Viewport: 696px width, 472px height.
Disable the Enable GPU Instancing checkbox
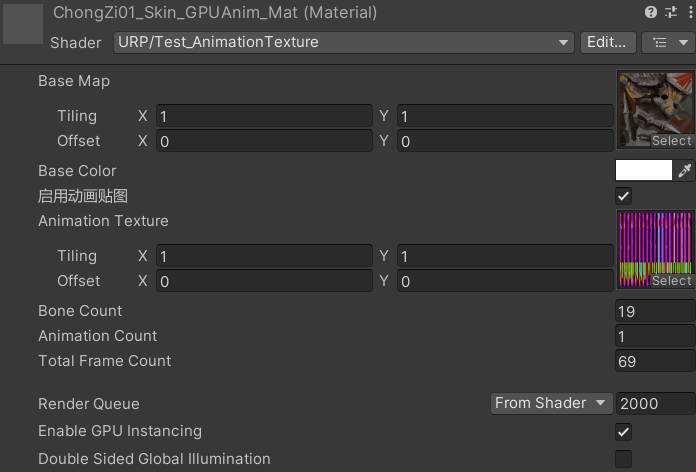[623, 432]
